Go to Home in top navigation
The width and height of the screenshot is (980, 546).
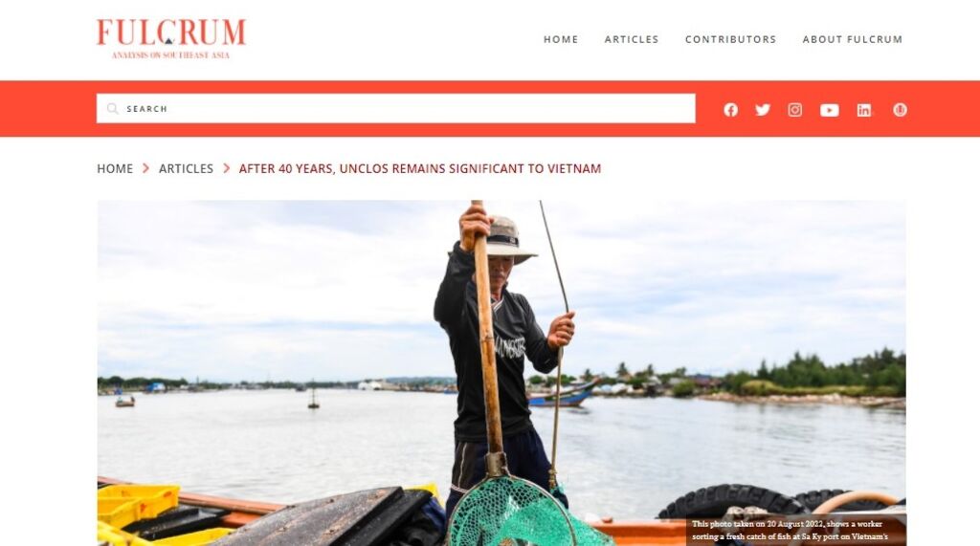coord(561,39)
